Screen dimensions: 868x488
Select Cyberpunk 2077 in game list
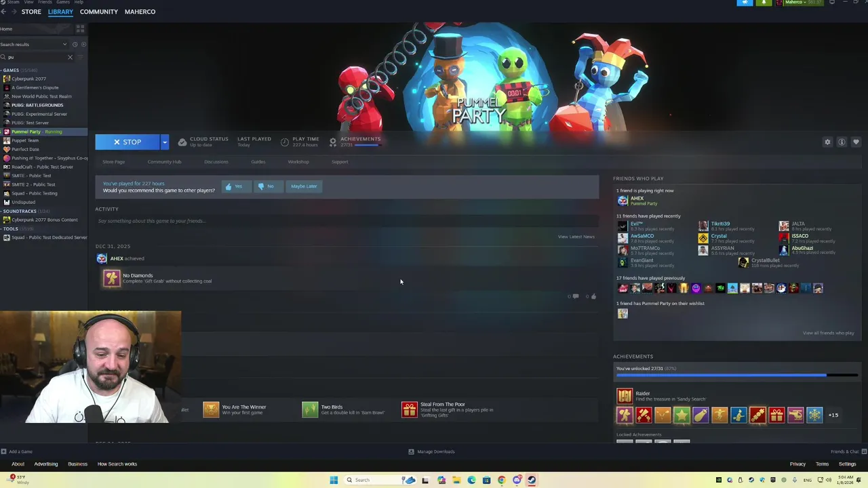point(28,79)
